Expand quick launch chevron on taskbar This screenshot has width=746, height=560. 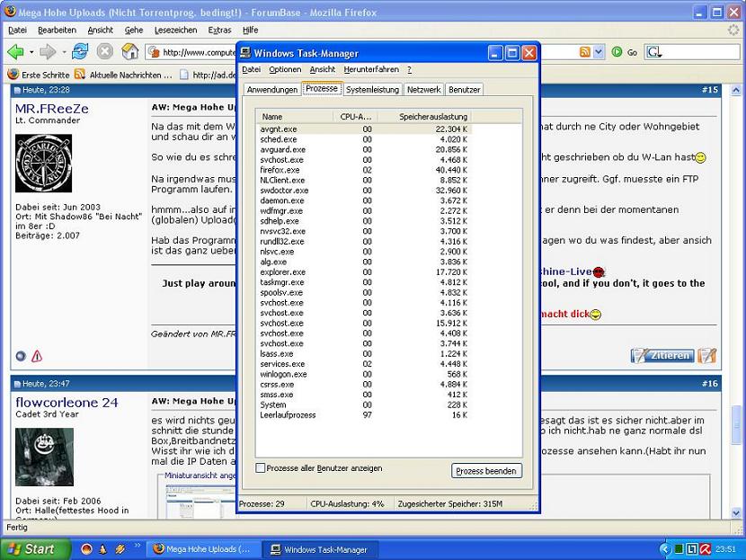pos(138,546)
